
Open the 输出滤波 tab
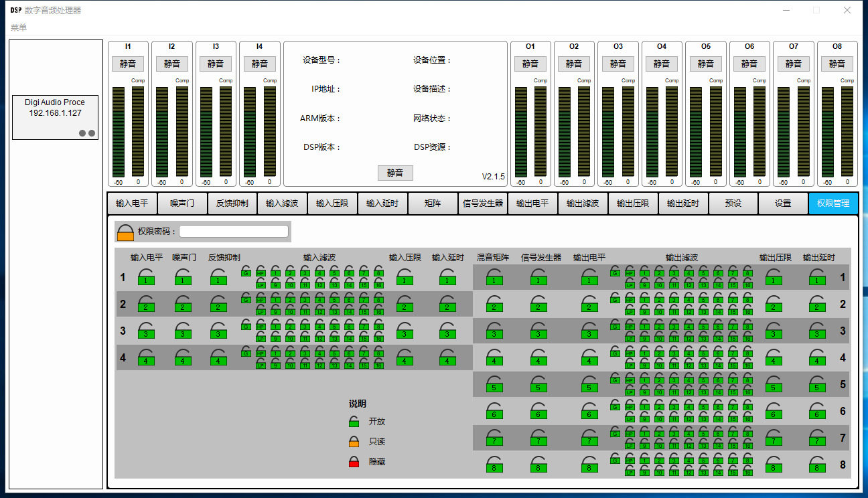[583, 203]
